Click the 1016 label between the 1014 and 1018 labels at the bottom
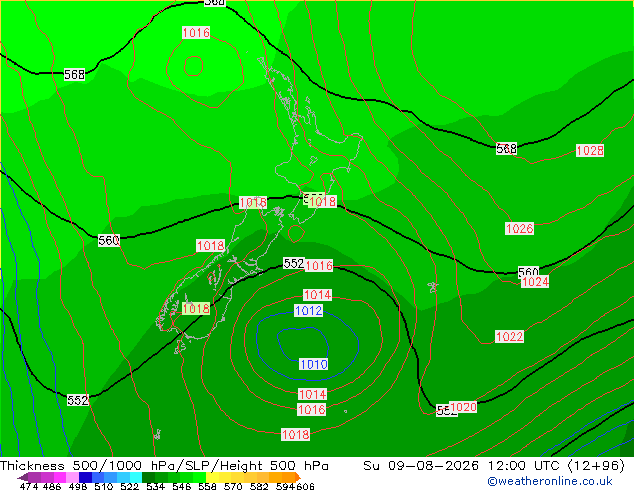This screenshot has width=634, height=490. click(311, 410)
